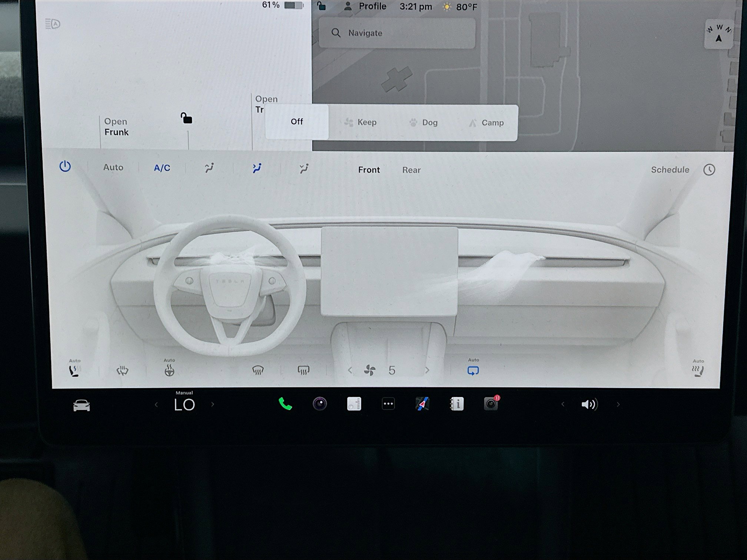Increase fan speed with right chevron
The image size is (747, 560).
[428, 370]
